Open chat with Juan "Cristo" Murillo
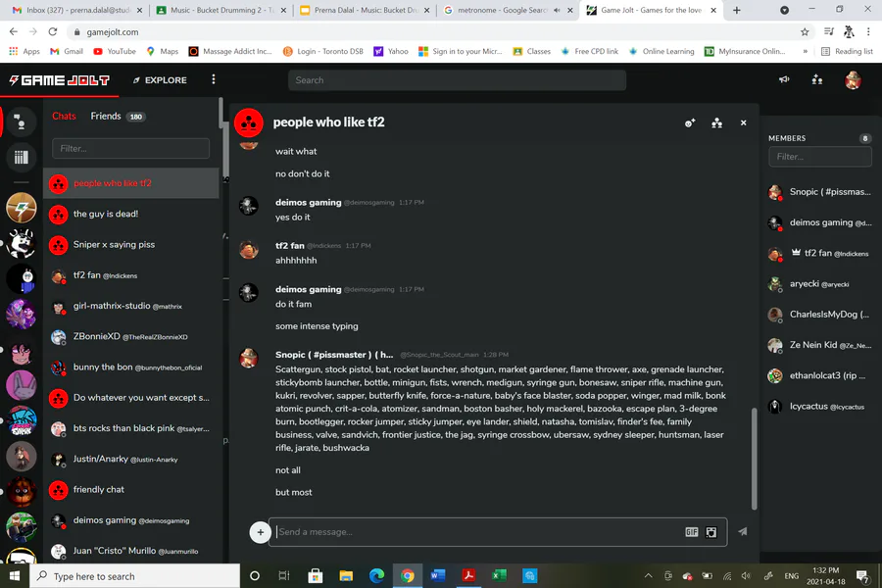Viewport: 882px width, 588px height. (x=130, y=551)
